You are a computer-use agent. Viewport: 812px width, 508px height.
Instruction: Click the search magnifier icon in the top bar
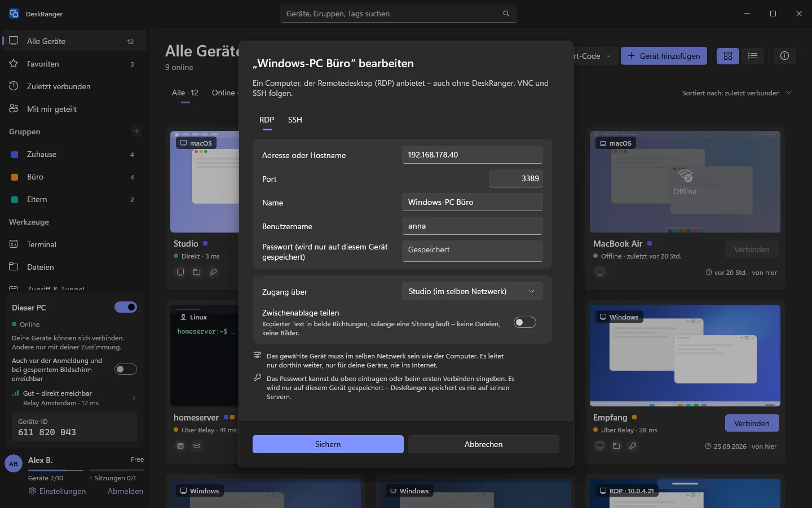[506, 14]
